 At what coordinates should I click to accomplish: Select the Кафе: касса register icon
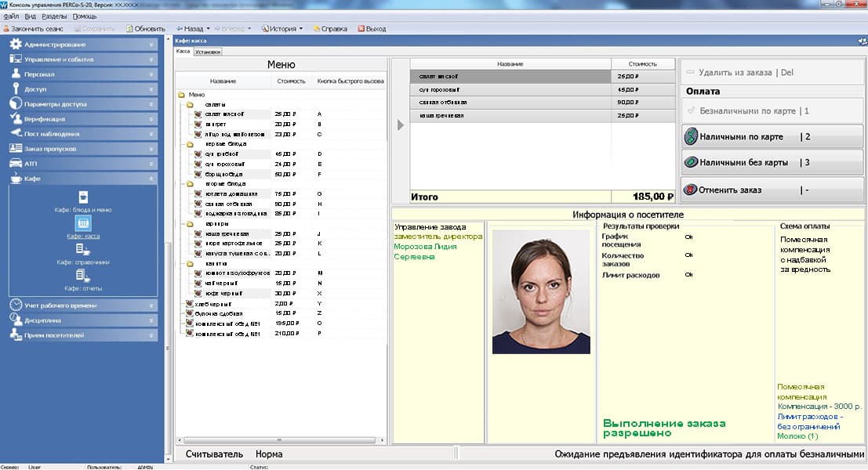click(83, 223)
